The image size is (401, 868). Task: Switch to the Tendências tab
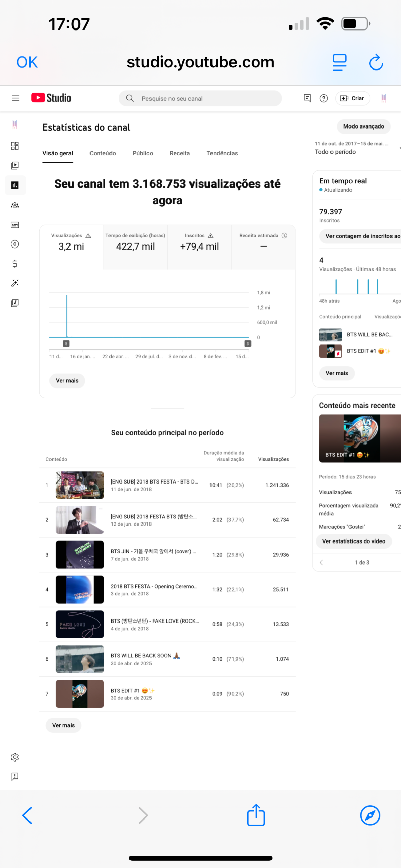pyautogui.click(x=222, y=153)
